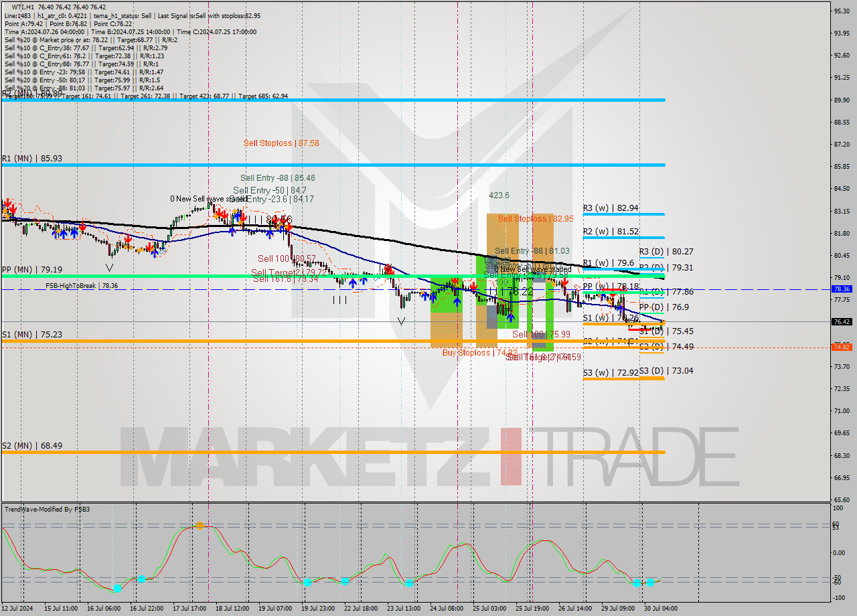Click the 76.42 current price marker on scale

[843, 321]
